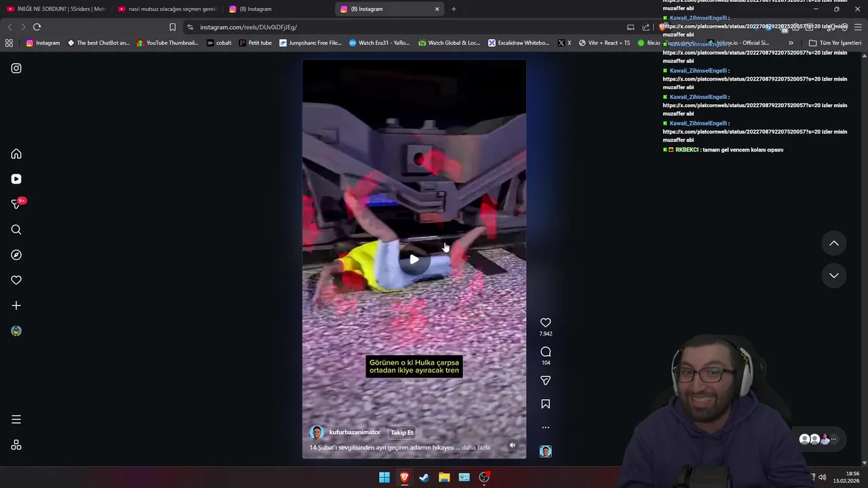Open the reel's three-dot options menu
The height and width of the screenshot is (488, 868).
545,428
